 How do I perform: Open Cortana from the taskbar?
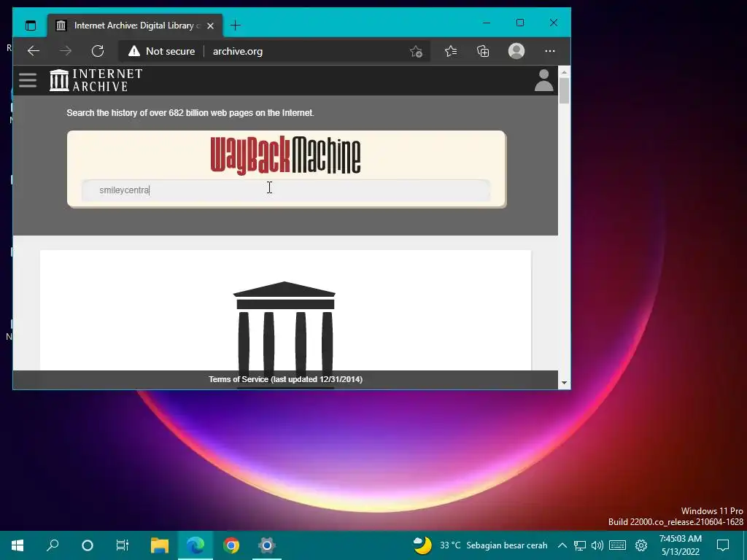tap(88, 545)
